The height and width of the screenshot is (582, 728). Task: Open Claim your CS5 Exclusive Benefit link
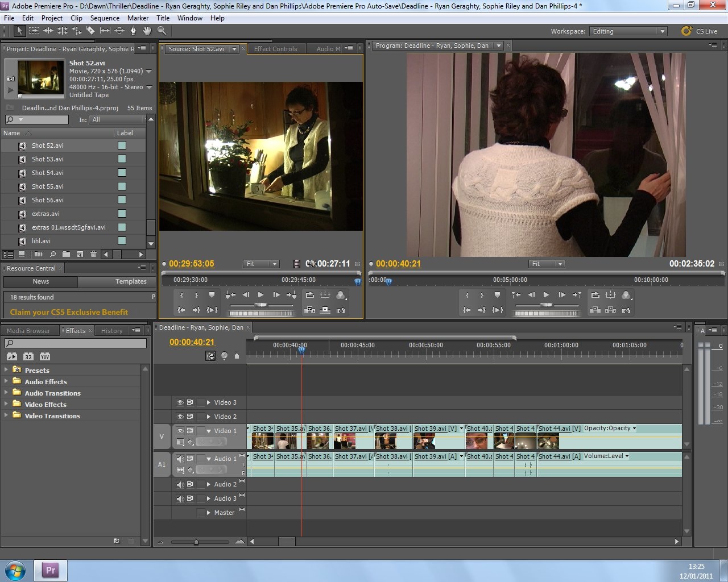click(69, 312)
